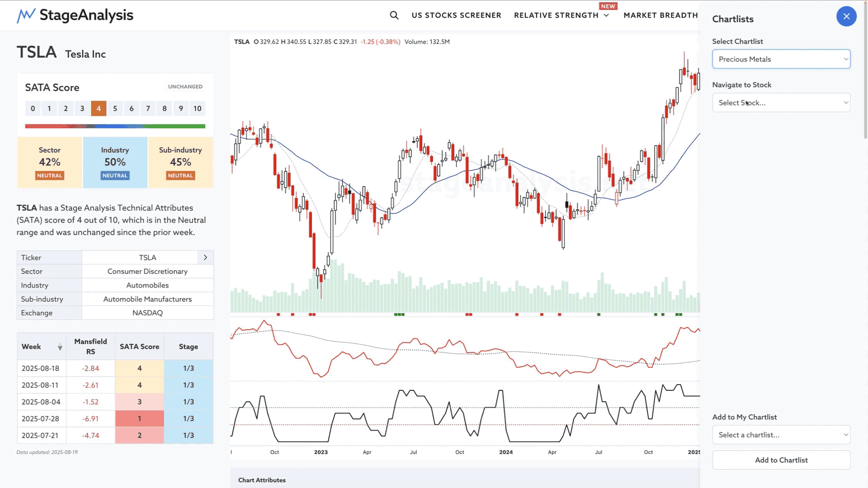The width and height of the screenshot is (868, 488).
Task: Click the NEW badge above Relative Strength
Action: click(x=608, y=6)
